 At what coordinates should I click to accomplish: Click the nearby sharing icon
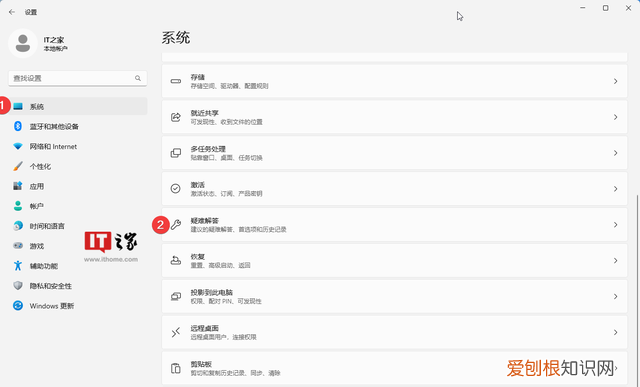176,117
